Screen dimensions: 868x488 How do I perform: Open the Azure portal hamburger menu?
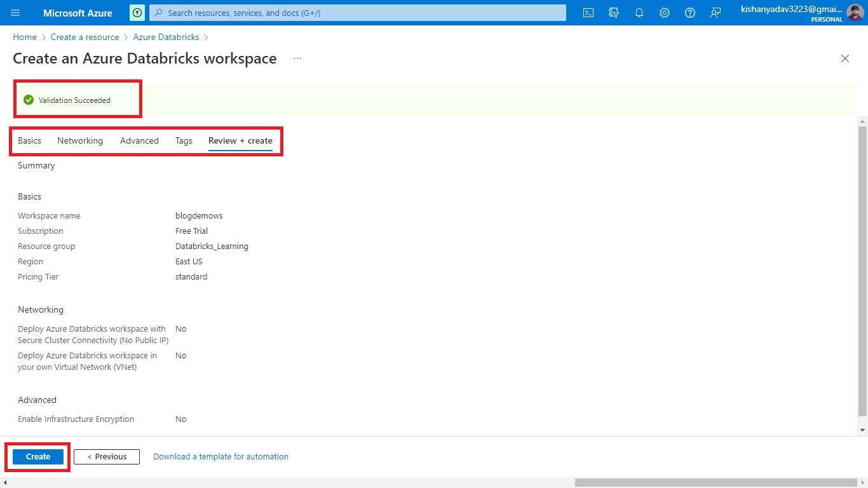click(x=15, y=13)
